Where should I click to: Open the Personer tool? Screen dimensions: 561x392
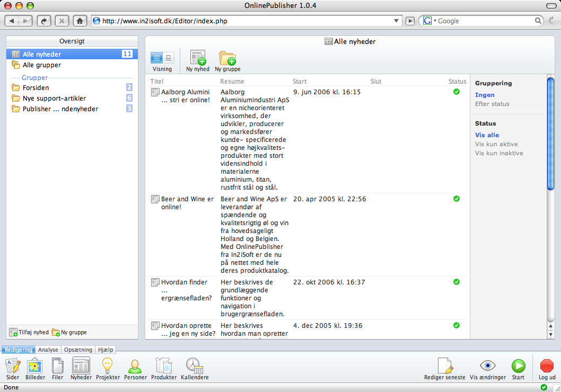click(x=135, y=367)
